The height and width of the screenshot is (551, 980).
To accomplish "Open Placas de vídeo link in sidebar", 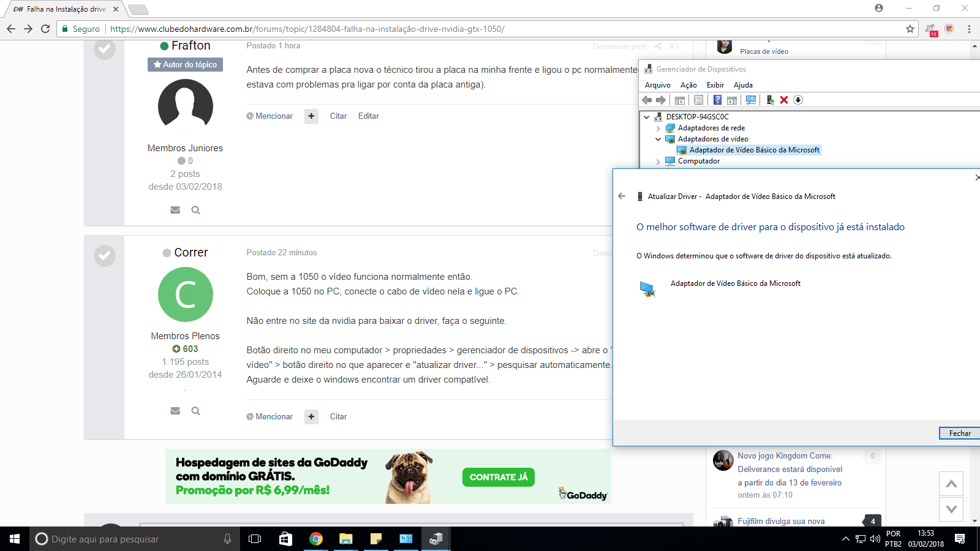I will [764, 51].
